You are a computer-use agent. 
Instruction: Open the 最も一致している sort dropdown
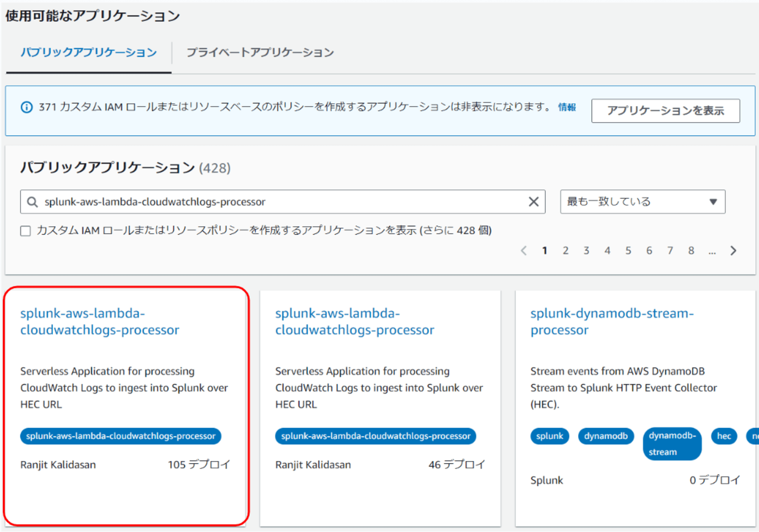(642, 202)
